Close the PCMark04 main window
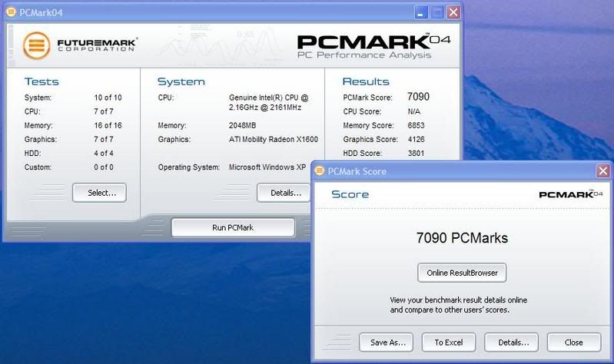This screenshot has width=614, height=364. tap(453, 12)
